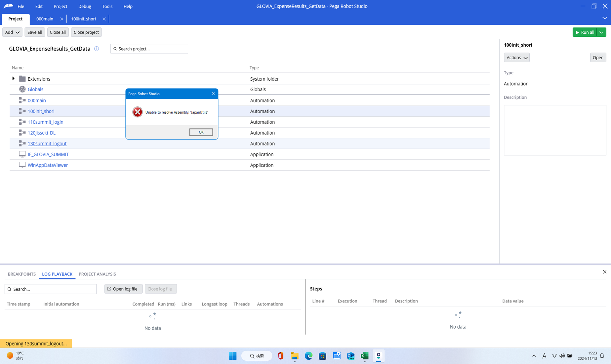Click the Pega Robot Studio taskbar icon
Image resolution: width=611 pixels, height=364 pixels.
tap(379, 356)
